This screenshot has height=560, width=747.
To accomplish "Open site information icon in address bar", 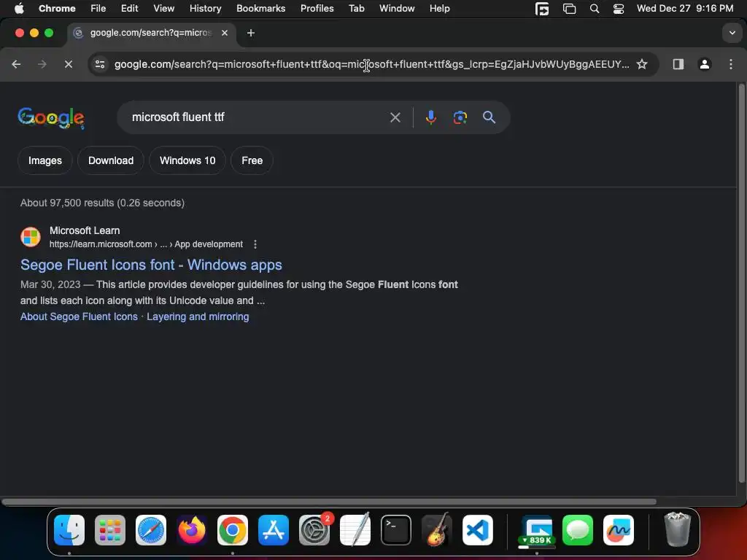I will pyautogui.click(x=99, y=64).
